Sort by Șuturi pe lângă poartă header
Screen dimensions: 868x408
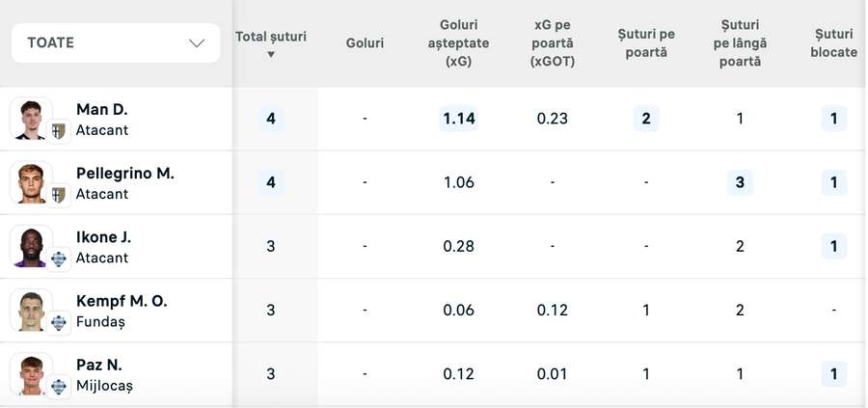(x=740, y=43)
